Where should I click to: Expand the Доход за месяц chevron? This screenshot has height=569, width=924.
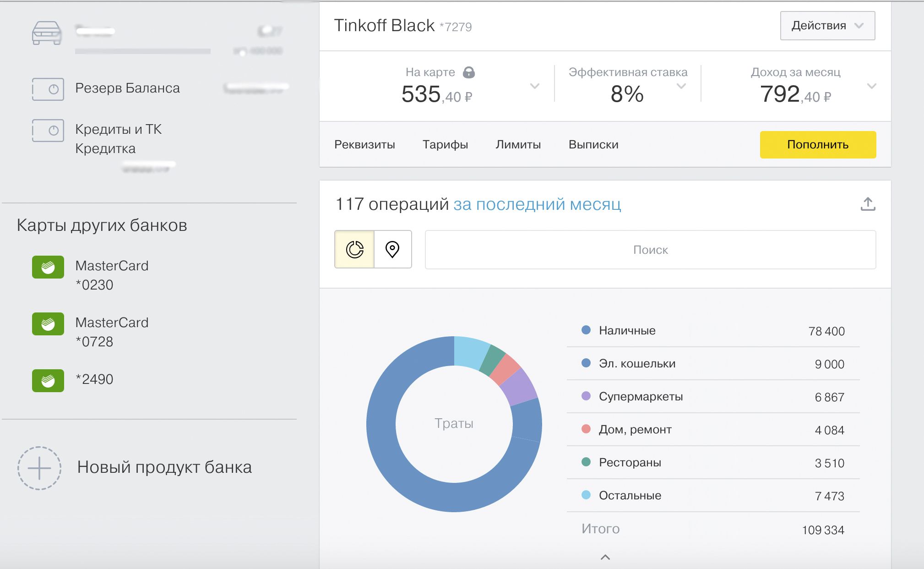pos(872,86)
